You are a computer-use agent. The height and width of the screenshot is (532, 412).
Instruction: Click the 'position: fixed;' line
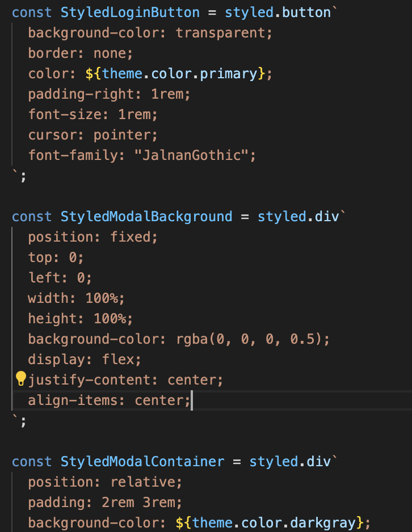click(93, 237)
